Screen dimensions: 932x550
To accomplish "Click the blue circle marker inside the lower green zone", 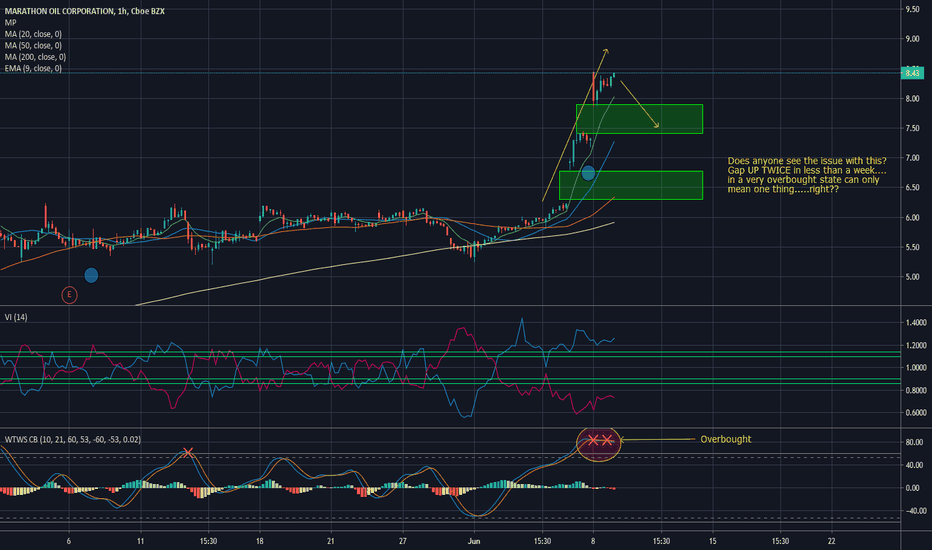I will tap(588, 173).
